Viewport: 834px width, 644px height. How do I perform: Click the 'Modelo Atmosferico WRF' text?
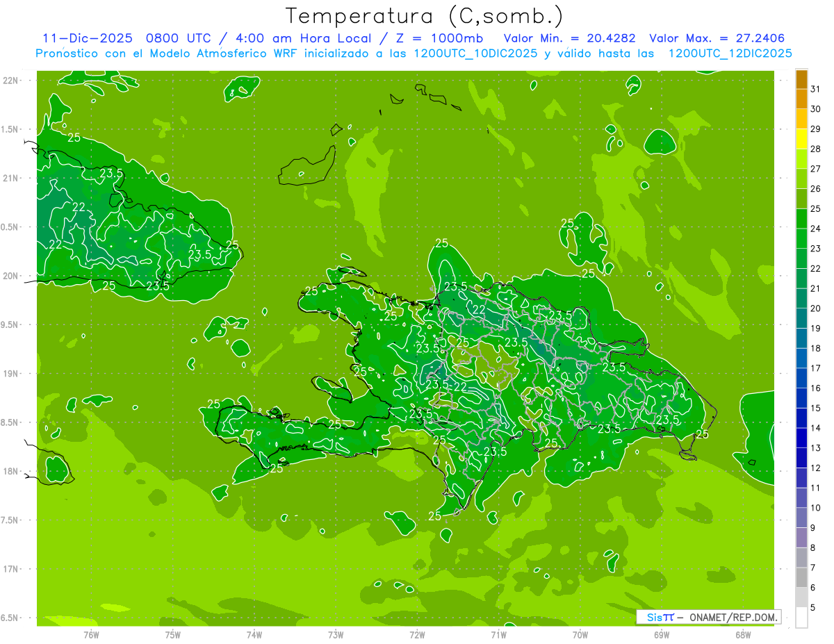point(222,53)
